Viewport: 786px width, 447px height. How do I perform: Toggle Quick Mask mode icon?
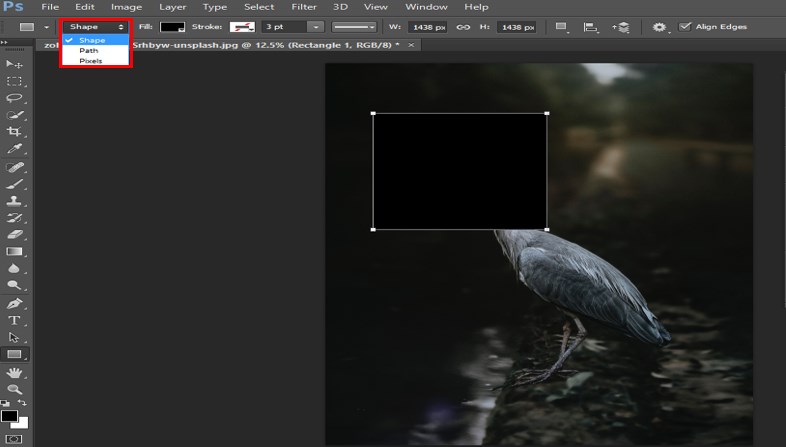(14, 439)
